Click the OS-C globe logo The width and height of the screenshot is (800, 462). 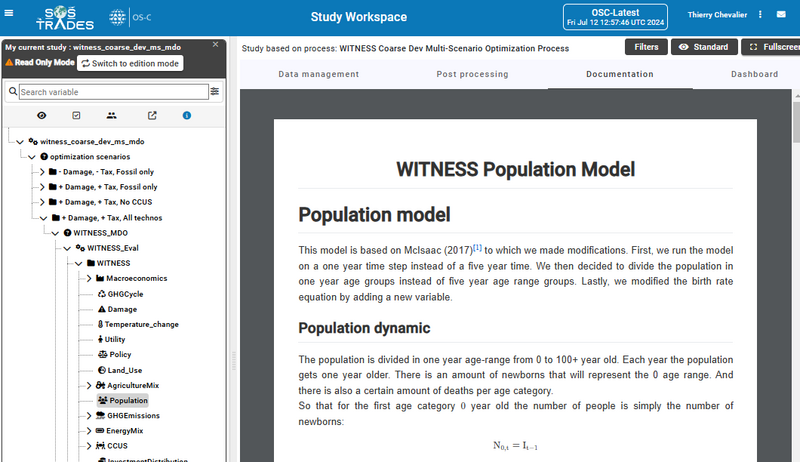click(x=117, y=17)
